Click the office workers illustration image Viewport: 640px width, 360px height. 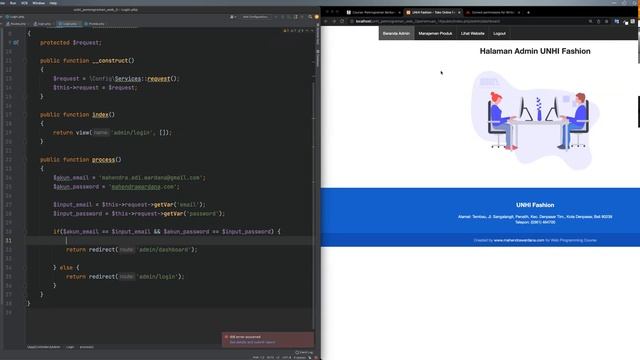tap(535, 120)
